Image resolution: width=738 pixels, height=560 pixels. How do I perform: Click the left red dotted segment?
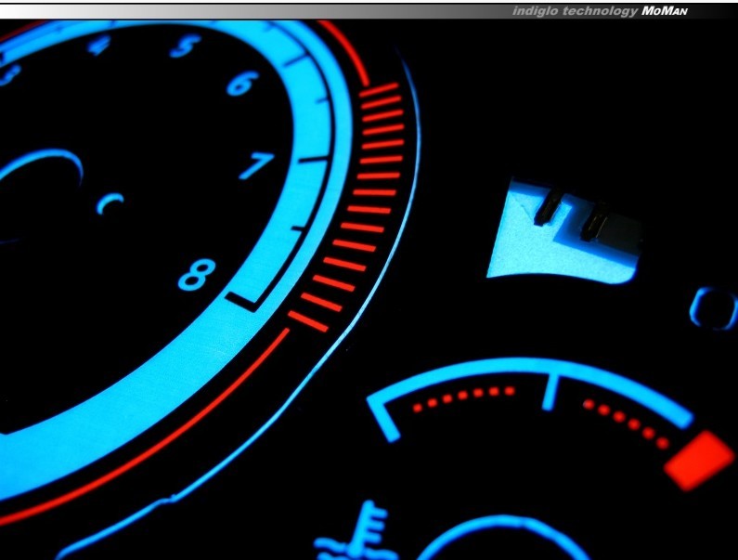click(x=463, y=398)
